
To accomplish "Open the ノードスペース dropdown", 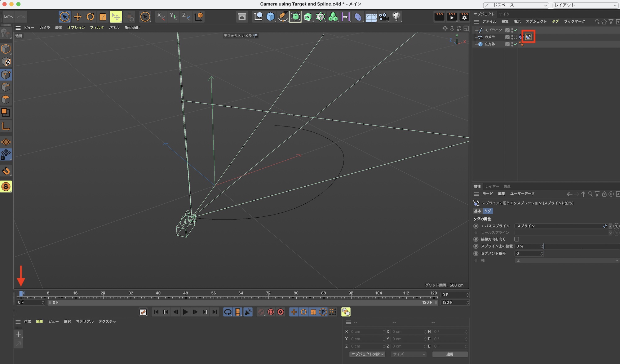I will point(516,5).
